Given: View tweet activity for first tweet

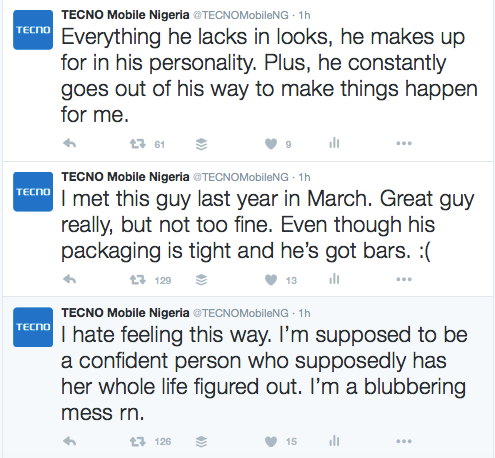Looking at the screenshot, I should coord(334,143).
